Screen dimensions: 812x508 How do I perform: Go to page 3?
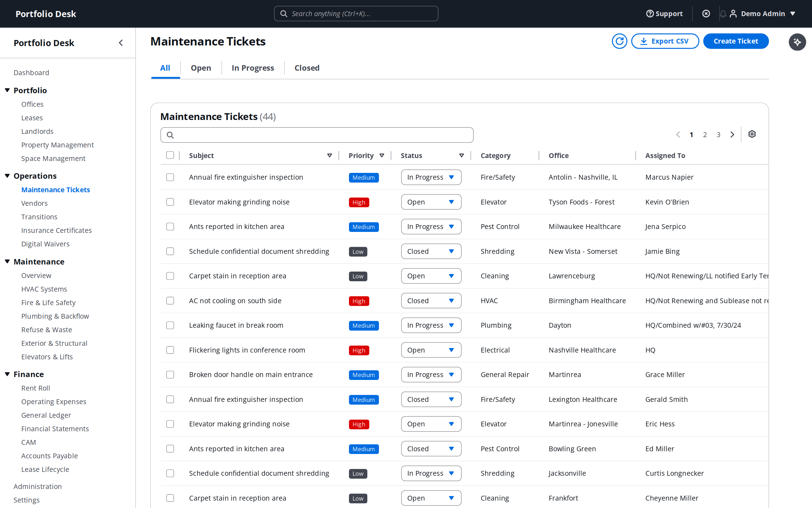pos(718,135)
